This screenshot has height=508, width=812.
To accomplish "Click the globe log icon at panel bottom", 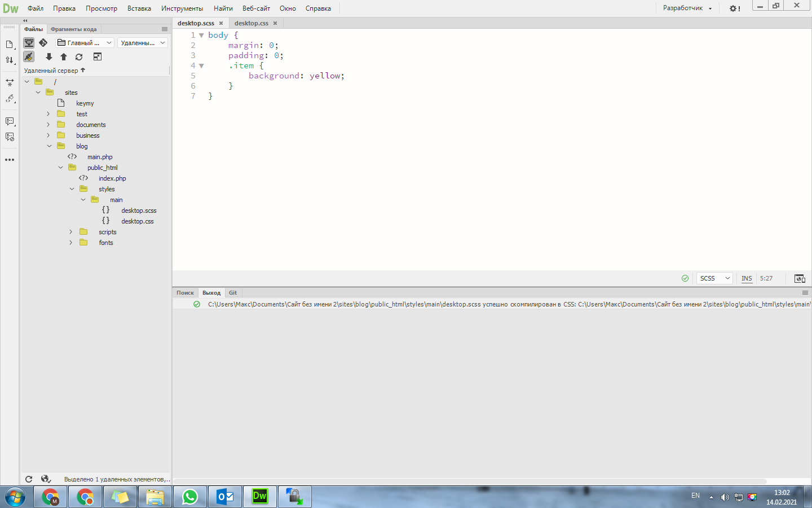I will click(x=46, y=479).
